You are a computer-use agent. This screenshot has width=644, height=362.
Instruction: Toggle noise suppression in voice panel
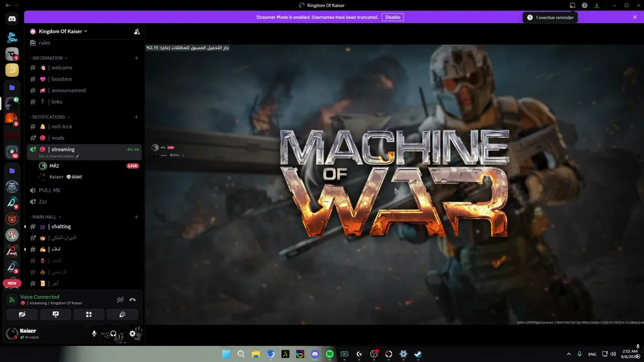[x=120, y=300]
